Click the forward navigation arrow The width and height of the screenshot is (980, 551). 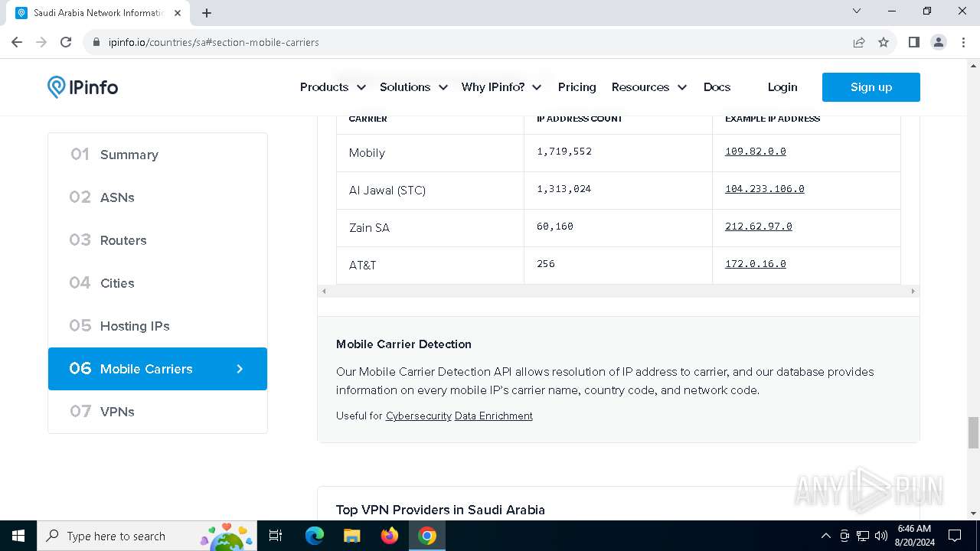point(41,42)
